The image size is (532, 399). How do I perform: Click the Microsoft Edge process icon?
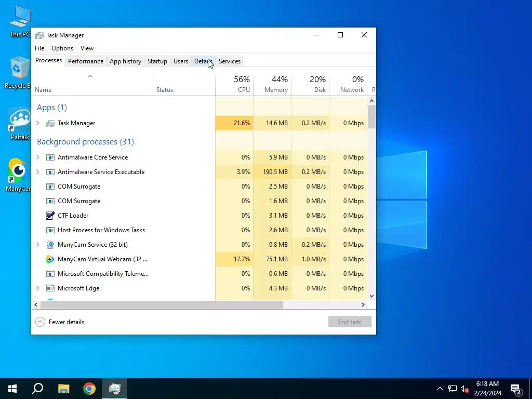50,288
